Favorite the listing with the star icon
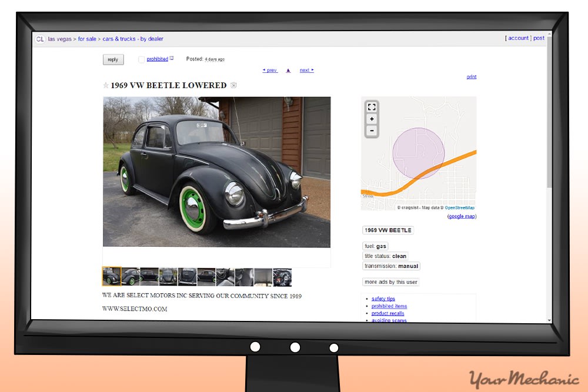588x392 pixels. (x=106, y=85)
